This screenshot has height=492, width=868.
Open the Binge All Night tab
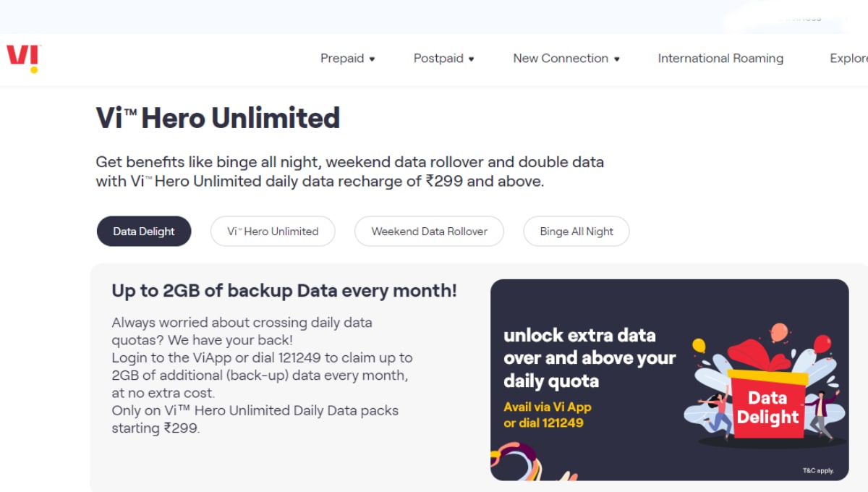[576, 232]
